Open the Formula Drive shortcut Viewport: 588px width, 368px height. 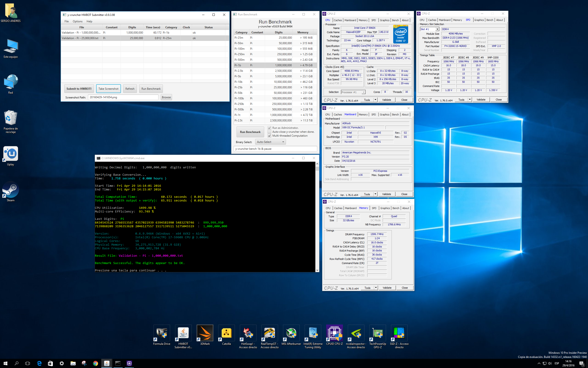[x=161, y=335]
